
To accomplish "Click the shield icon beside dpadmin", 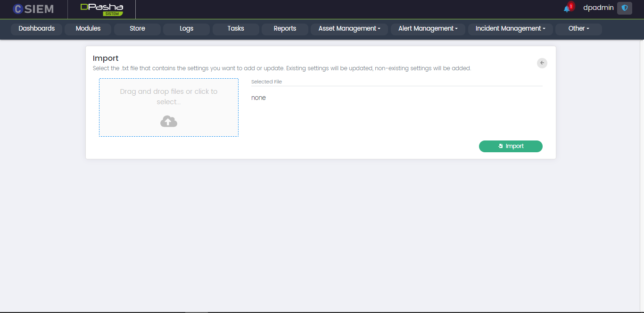I will pyautogui.click(x=625, y=8).
